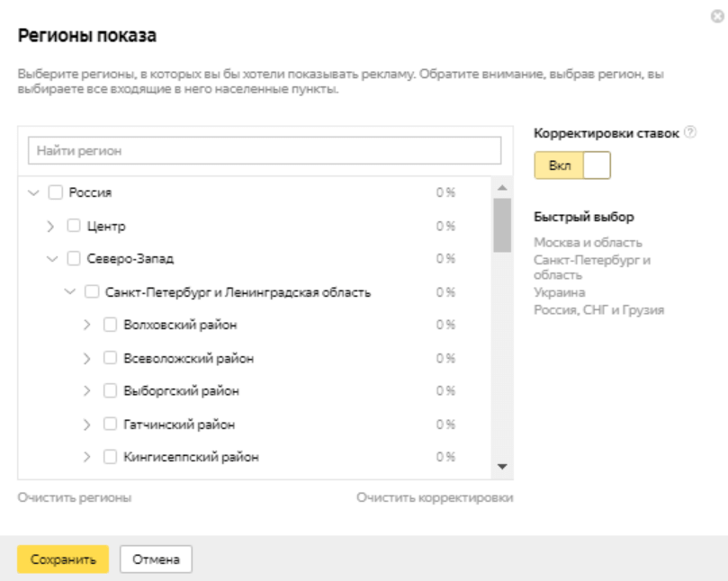Collapse Санкт-Петербург и Ленинградская область node

point(69,292)
